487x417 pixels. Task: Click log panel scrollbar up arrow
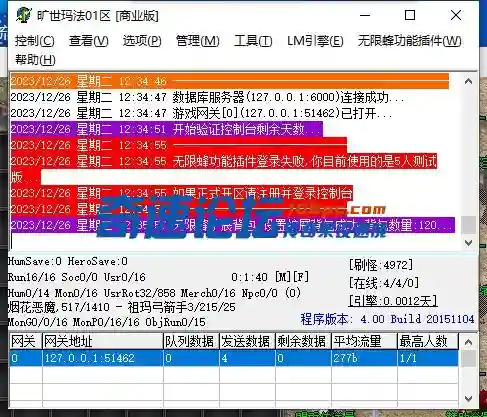(x=468, y=81)
